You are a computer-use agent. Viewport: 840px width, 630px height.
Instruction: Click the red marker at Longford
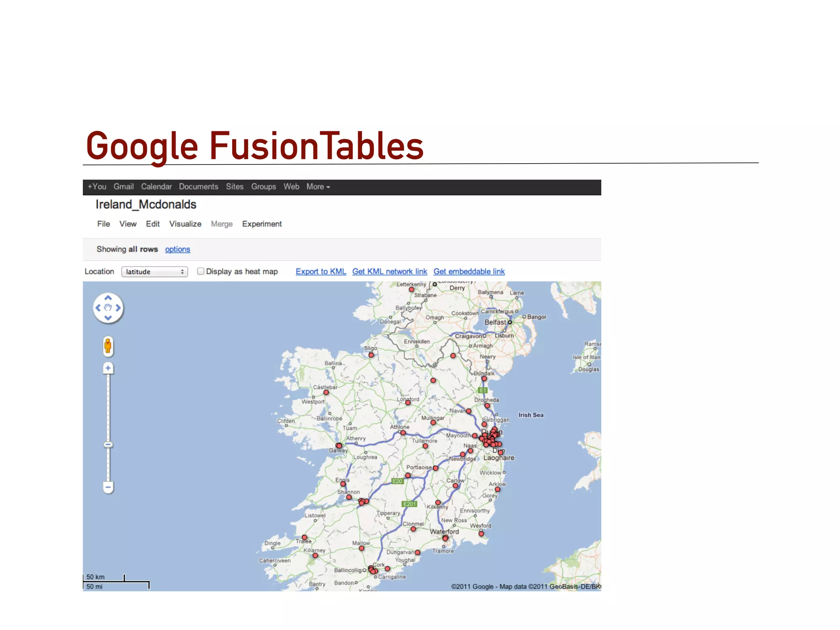click(x=408, y=403)
